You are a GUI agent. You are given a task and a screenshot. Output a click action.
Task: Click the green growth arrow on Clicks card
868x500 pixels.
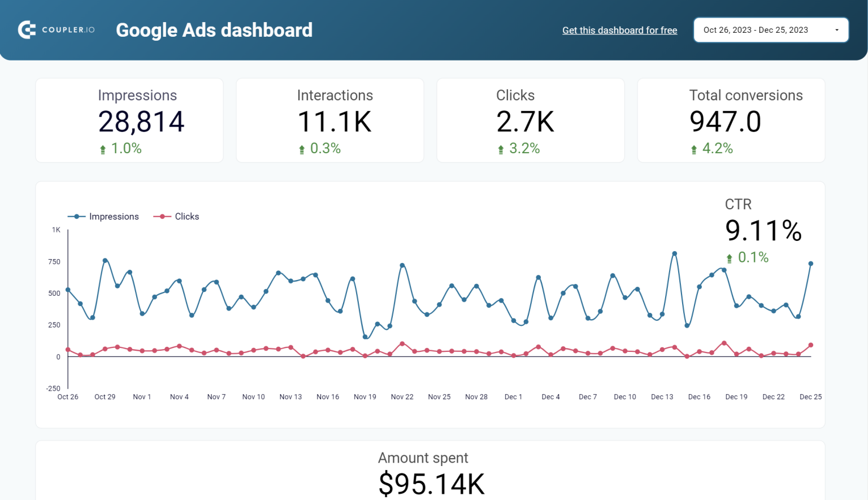[x=500, y=149]
